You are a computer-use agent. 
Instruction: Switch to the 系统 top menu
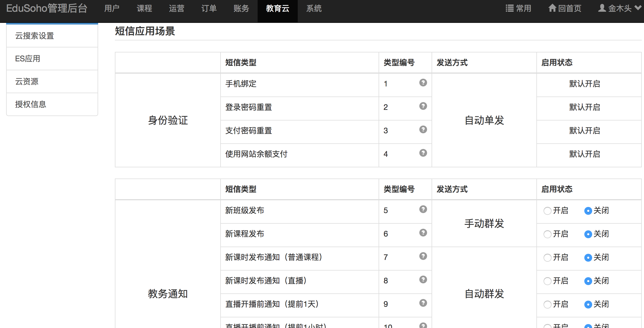pos(314,8)
